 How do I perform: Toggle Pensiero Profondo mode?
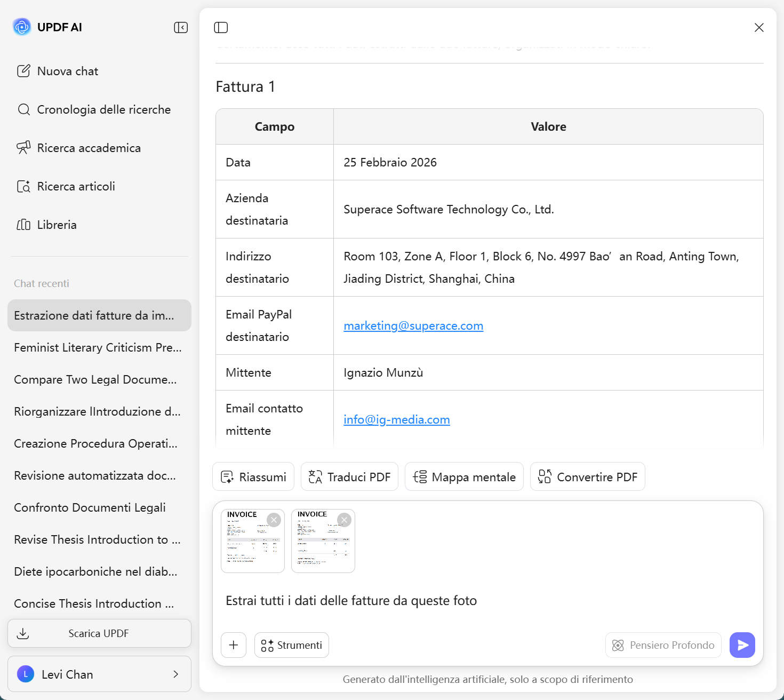pyautogui.click(x=663, y=645)
